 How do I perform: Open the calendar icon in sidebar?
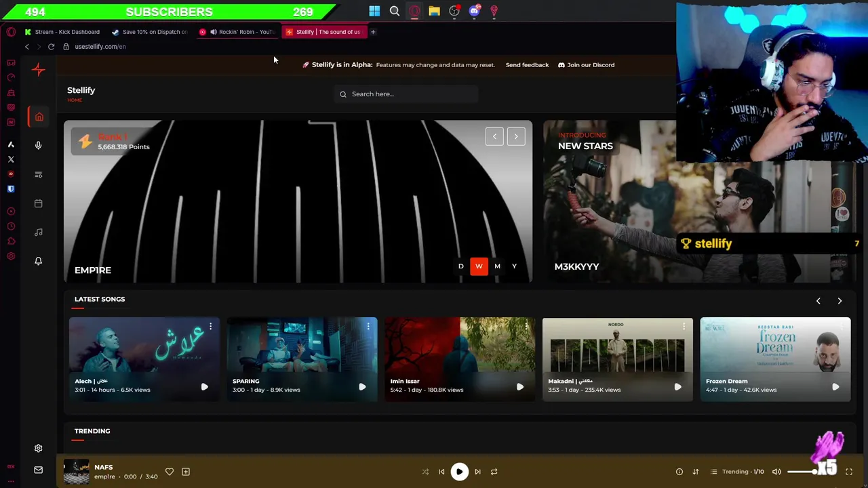pos(39,203)
